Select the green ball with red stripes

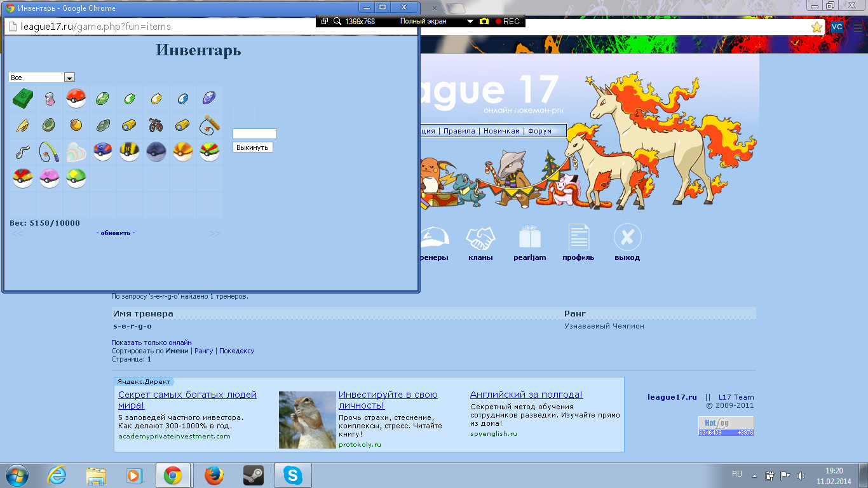tap(210, 152)
